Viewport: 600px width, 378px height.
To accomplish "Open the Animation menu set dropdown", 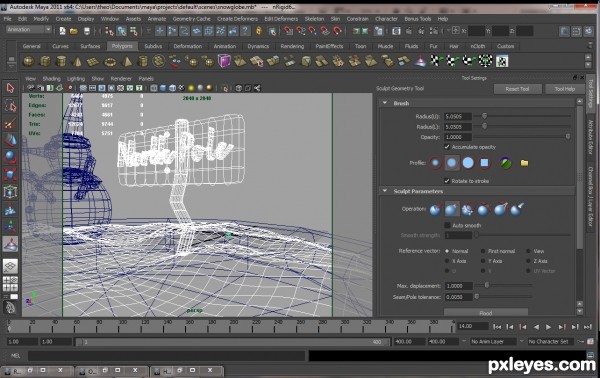I will pos(29,29).
